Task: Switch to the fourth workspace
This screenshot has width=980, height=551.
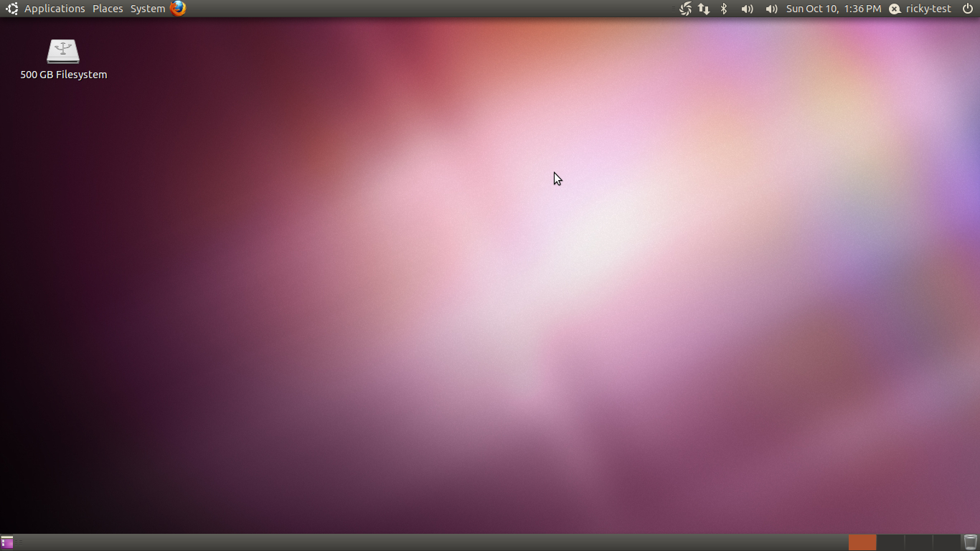Action: click(x=946, y=542)
